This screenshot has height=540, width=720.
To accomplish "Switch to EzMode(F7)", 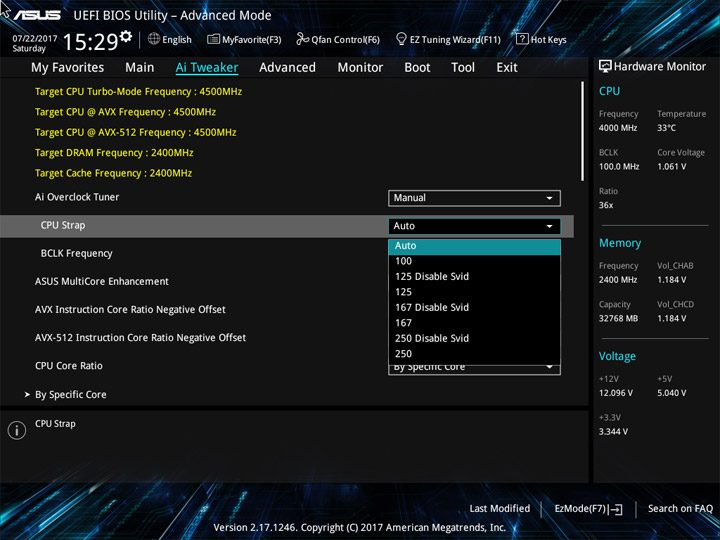I will [x=588, y=509].
